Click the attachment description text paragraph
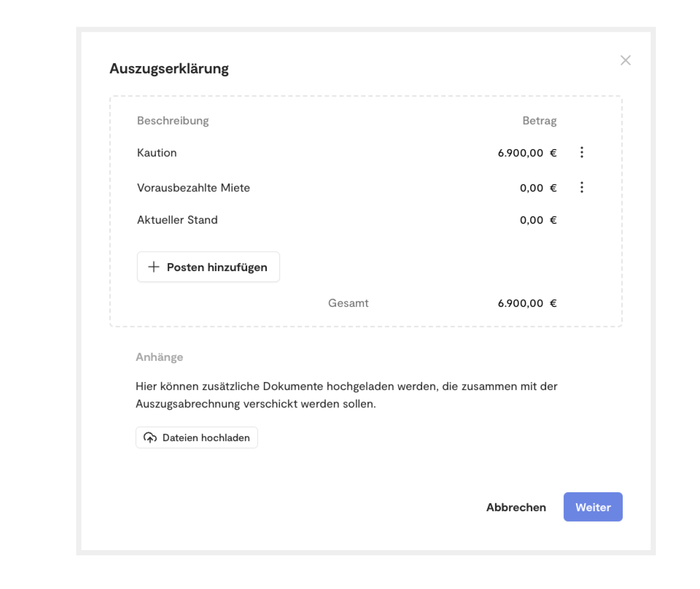The height and width of the screenshot is (589, 700). 346,395
